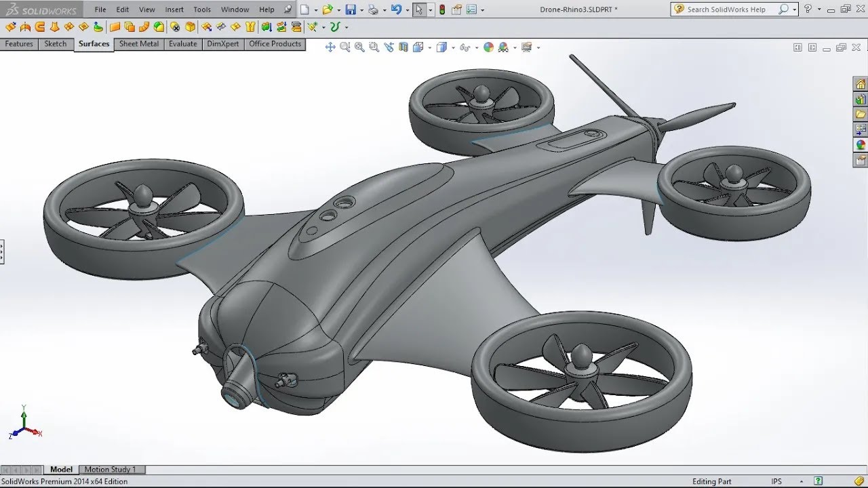This screenshot has width=868, height=488.
Task: Click the Apply Scene icon
Action: pyautogui.click(x=503, y=47)
